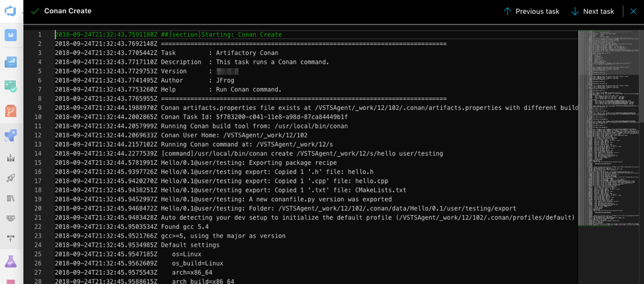Click log line number 14

click(x=39, y=154)
